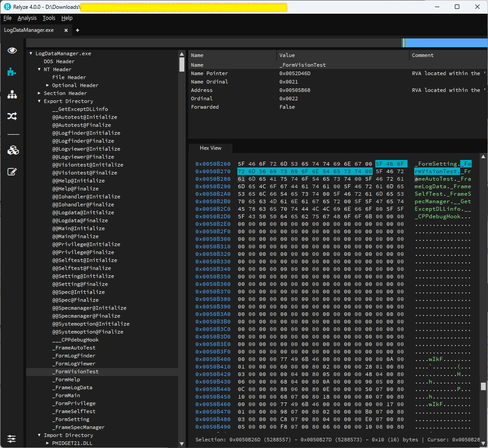This screenshot has width=488, height=448.
Task: Click the Name Ordinal value 0x0021
Action: click(289, 82)
